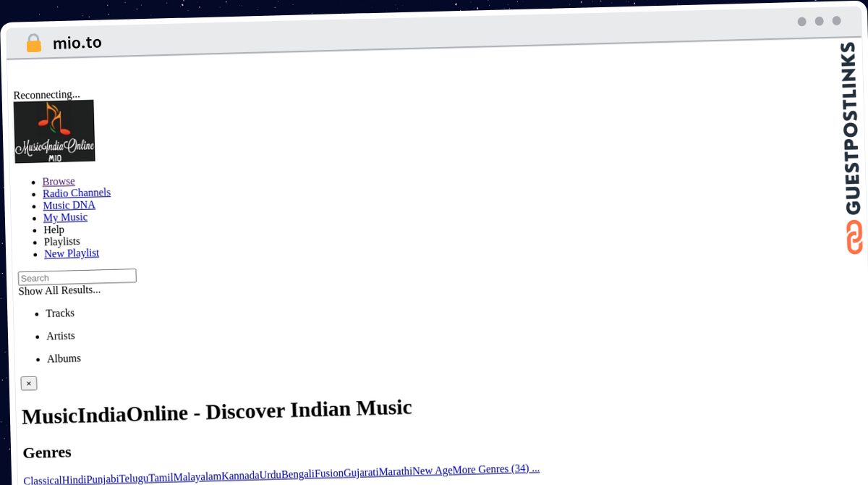Open the Malayalam genre
Image resolution: width=868 pixels, height=485 pixels.
pos(197,476)
